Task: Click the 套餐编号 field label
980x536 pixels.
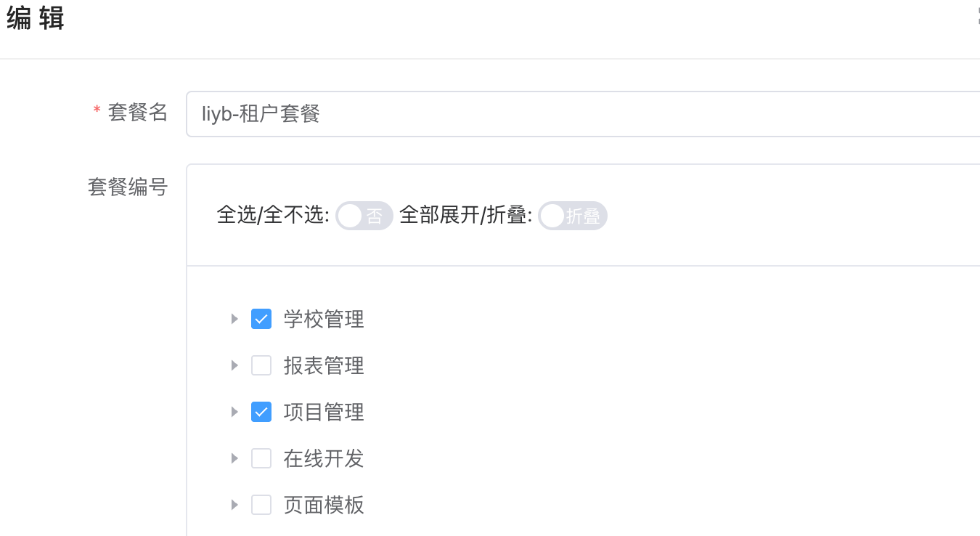Action: pos(128,187)
